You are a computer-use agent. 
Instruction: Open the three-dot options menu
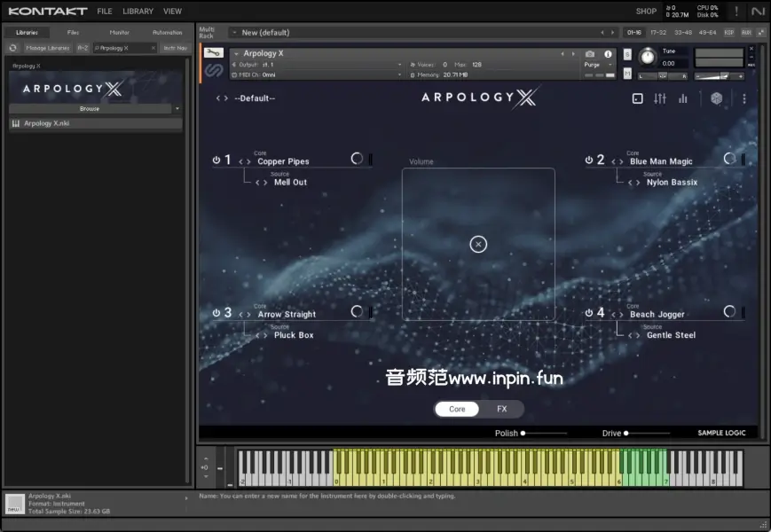pos(744,98)
